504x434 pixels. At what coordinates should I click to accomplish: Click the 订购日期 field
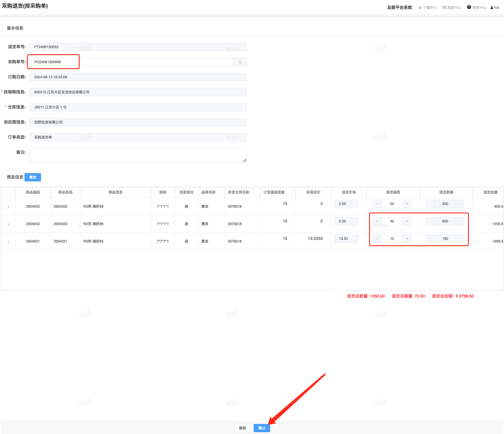pos(138,77)
